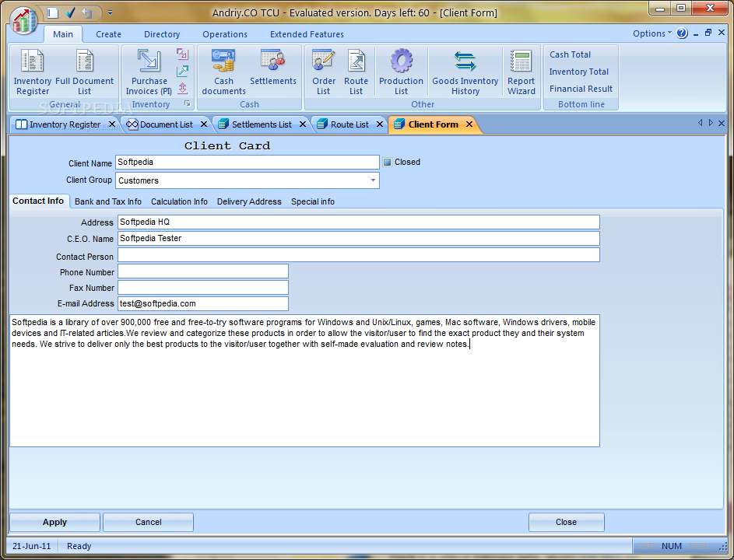Open Purchase Invoices (PI) large ribbon icon
This screenshot has width=734, height=560.
click(x=149, y=72)
